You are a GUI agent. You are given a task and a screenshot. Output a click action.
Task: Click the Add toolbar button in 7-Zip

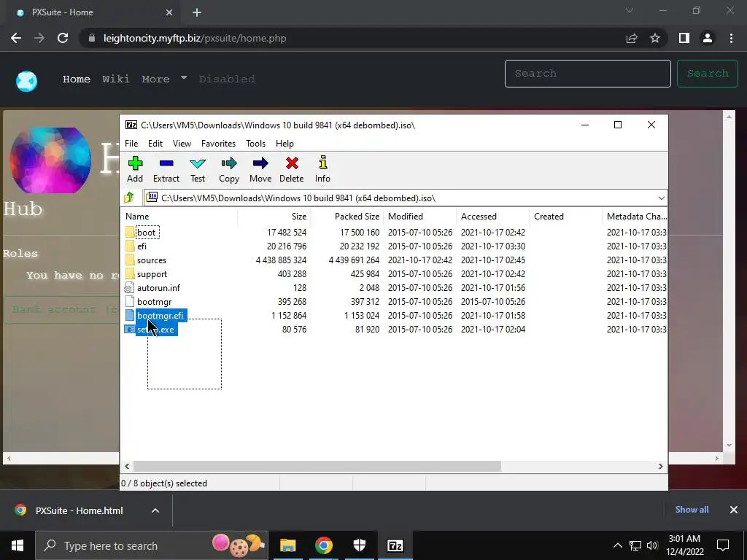pyautogui.click(x=135, y=169)
